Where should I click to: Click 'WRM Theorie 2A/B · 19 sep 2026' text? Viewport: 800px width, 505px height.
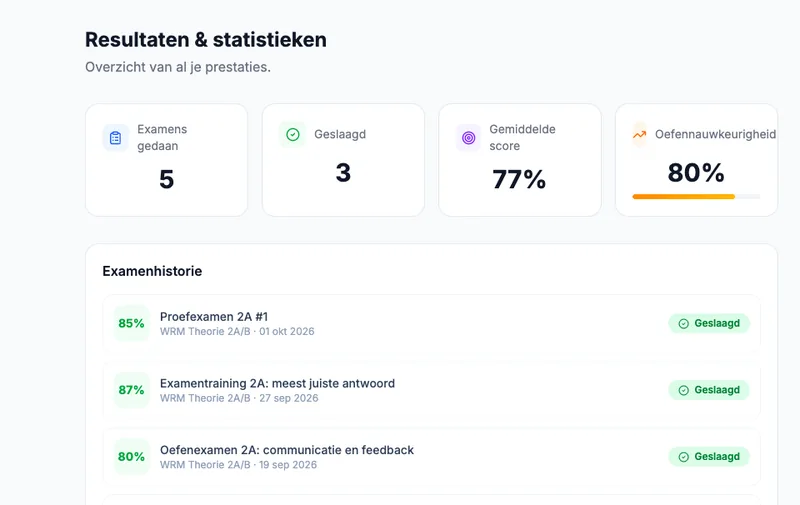tap(238, 465)
